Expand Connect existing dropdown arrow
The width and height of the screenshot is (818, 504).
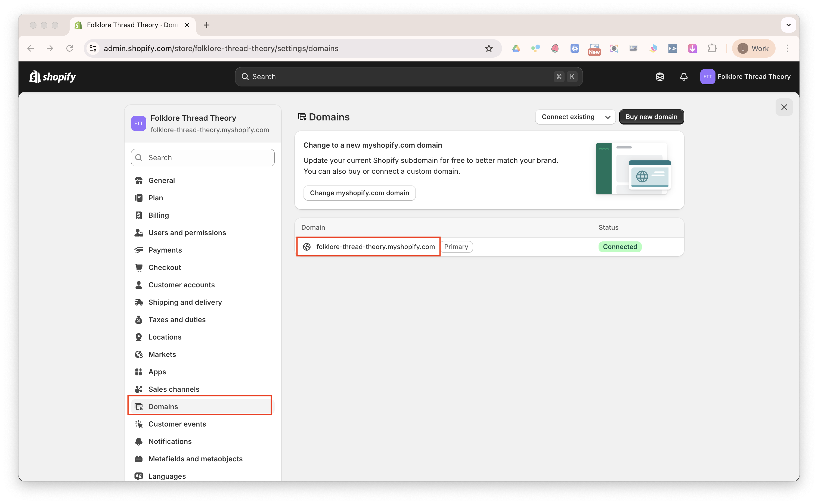point(608,117)
